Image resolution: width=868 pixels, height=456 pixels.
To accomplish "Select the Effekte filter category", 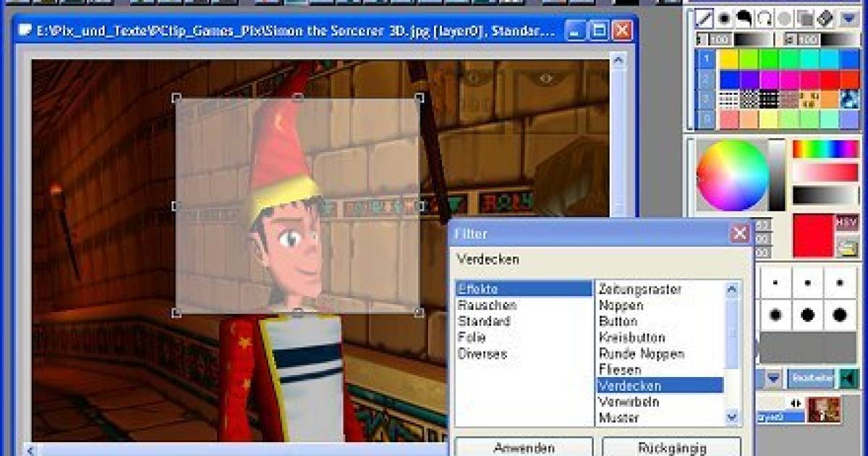I will click(x=524, y=289).
